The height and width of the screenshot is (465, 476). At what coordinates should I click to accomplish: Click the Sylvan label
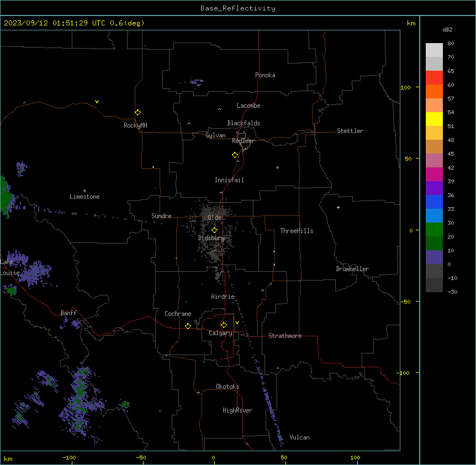pyautogui.click(x=215, y=135)
